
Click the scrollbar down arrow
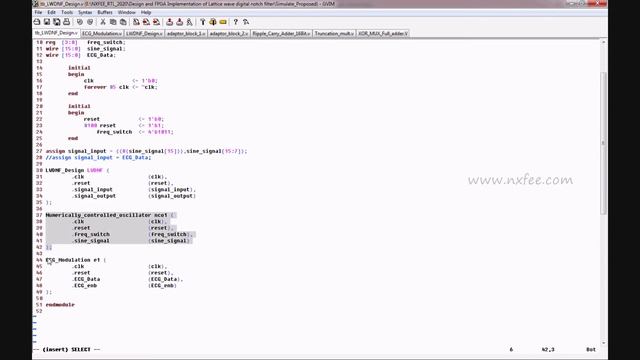coord(603,343)
